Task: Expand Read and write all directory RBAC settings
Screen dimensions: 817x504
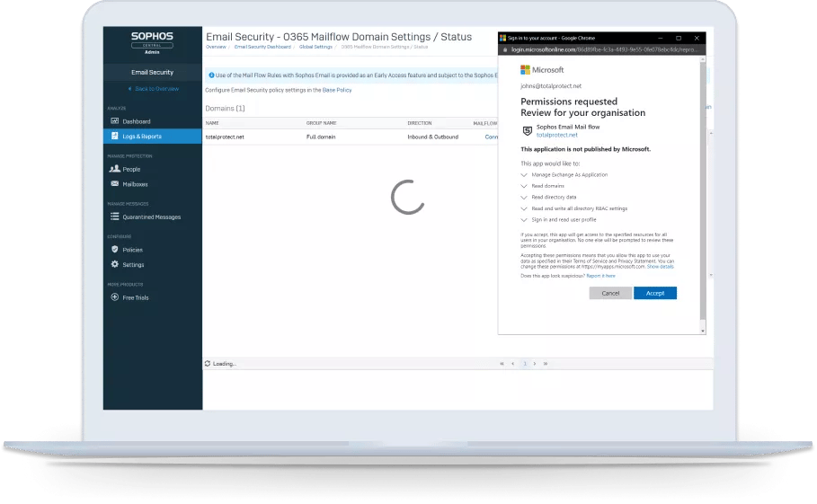Action: [x=524, y=208]
